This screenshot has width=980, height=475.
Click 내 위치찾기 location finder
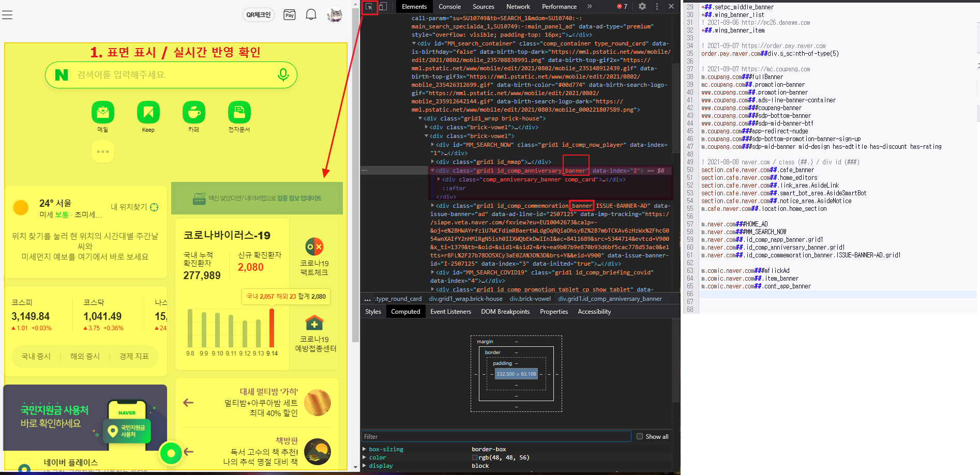coord(134,207)
